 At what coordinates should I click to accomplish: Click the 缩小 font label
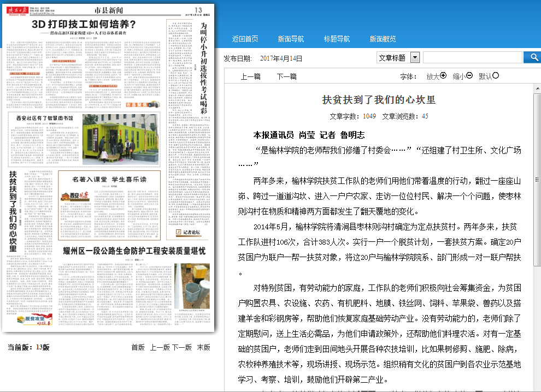[x=459, y=76]
